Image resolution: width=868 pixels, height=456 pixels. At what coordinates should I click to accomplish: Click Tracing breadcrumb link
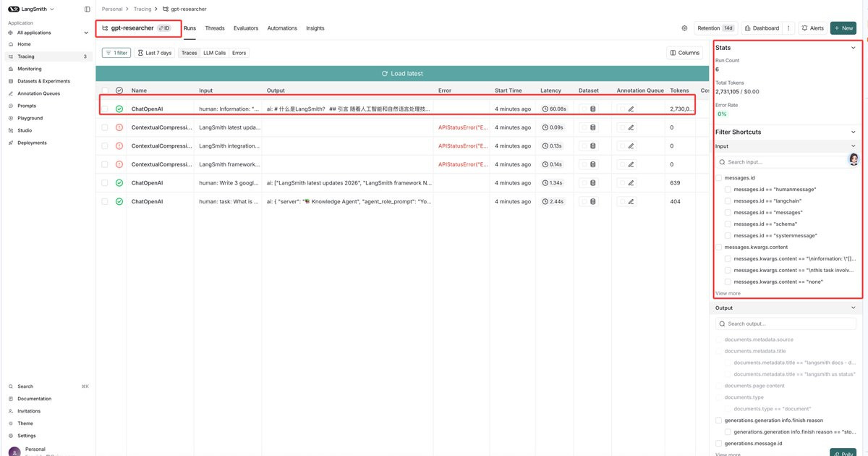(142, 9)
